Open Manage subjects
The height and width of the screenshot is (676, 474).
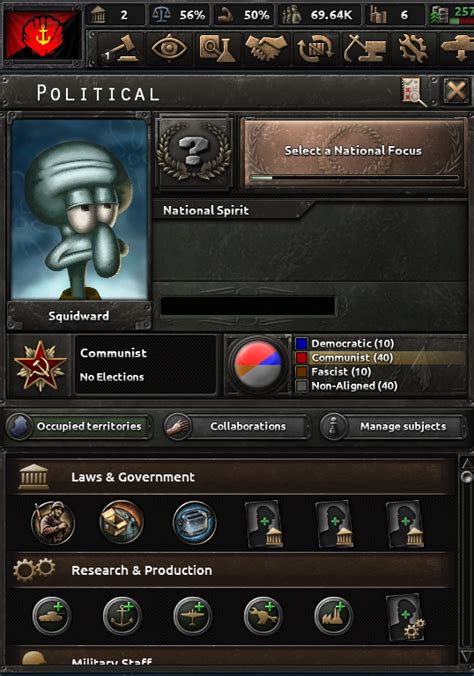(x=393, y=426)
